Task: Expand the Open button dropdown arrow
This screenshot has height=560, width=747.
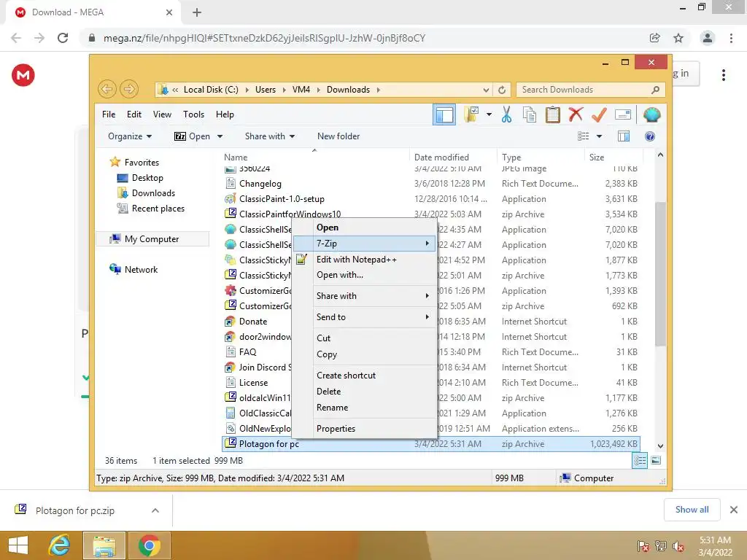Action: (x=220, y=136)
